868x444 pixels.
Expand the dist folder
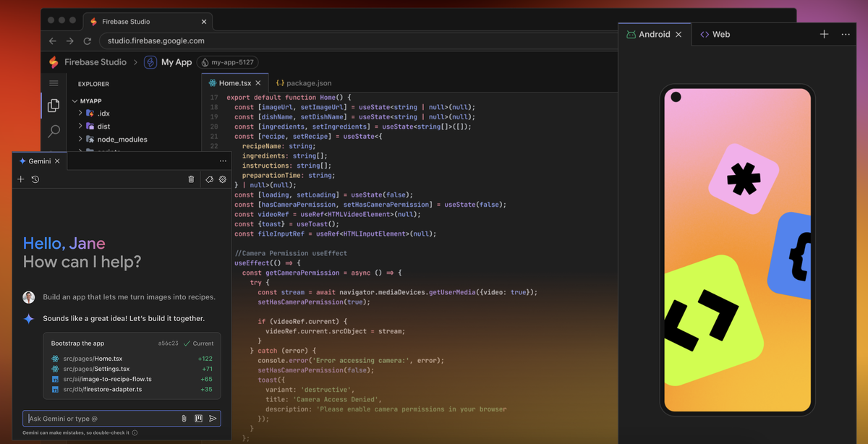(81, 127)
